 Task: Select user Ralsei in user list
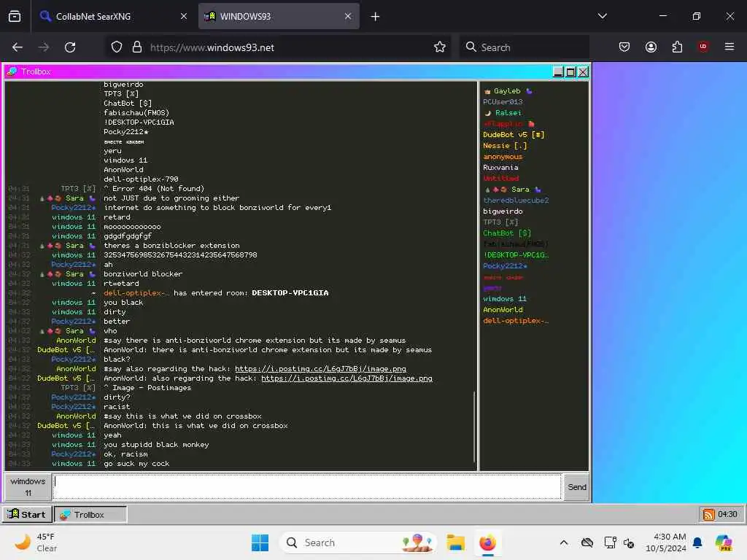[503, 113]
